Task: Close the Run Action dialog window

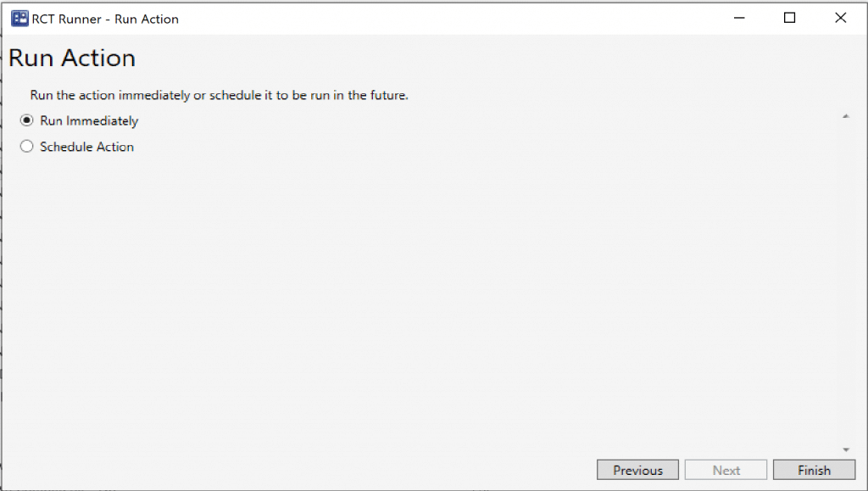Action: point(840,18)
